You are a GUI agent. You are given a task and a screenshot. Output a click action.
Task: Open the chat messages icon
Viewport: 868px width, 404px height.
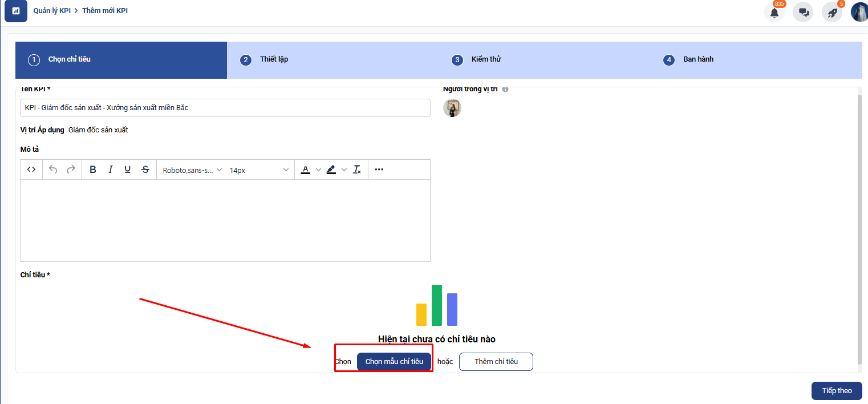point(804,13)
